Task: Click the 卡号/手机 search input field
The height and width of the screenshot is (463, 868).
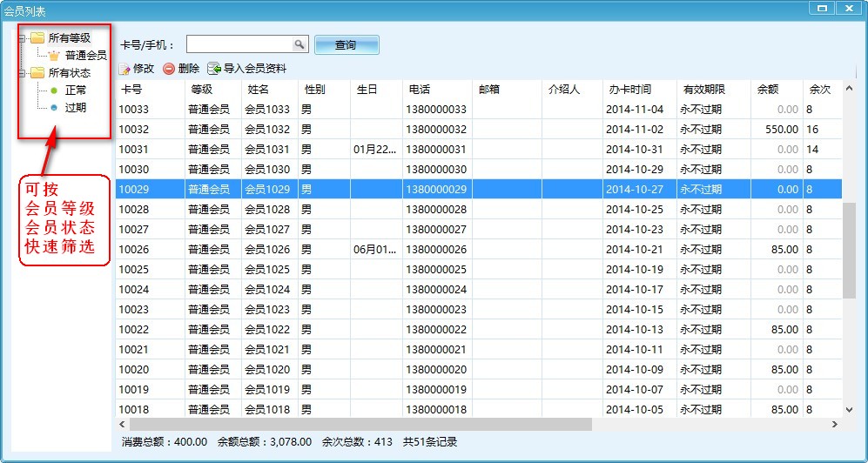Action: (238, 44)
